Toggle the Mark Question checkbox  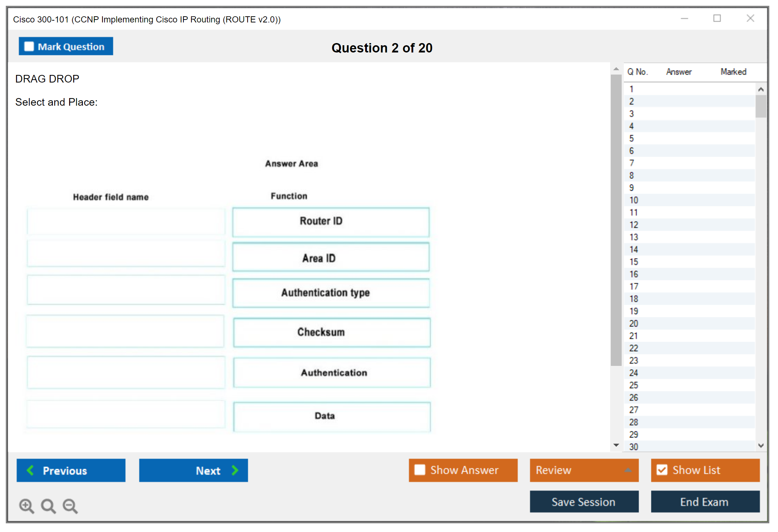29,47
